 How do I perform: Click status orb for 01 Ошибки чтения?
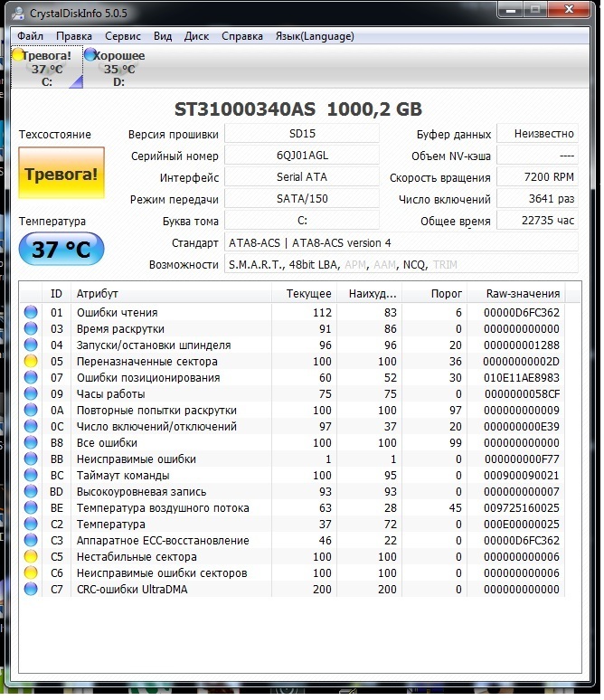(x=31, y=313)
